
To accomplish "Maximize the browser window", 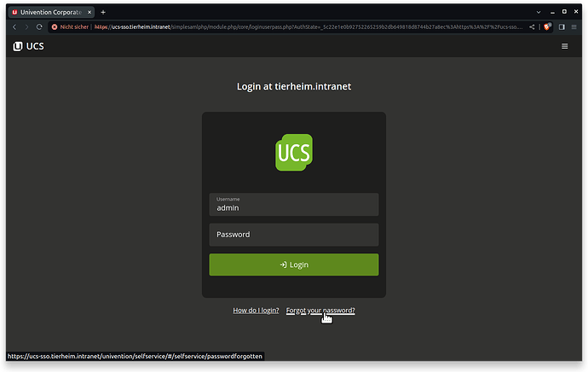I will tap(564, 12).
